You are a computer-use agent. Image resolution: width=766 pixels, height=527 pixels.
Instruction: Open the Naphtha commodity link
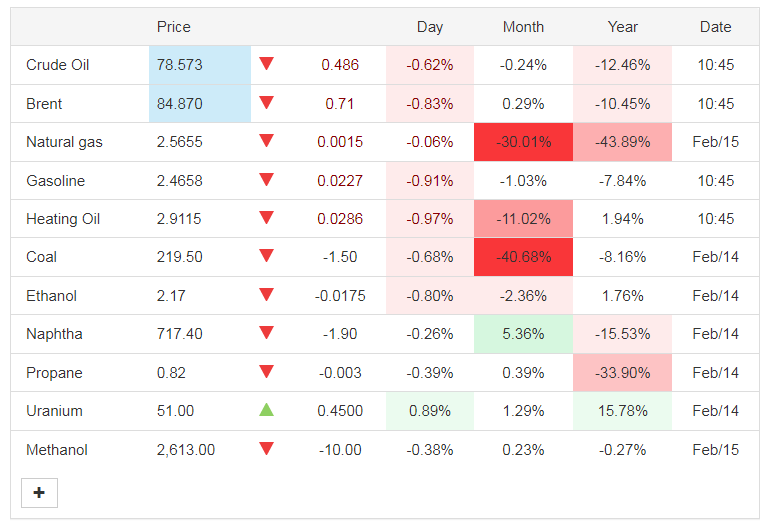pyautogui.click(x=54, y=334)
